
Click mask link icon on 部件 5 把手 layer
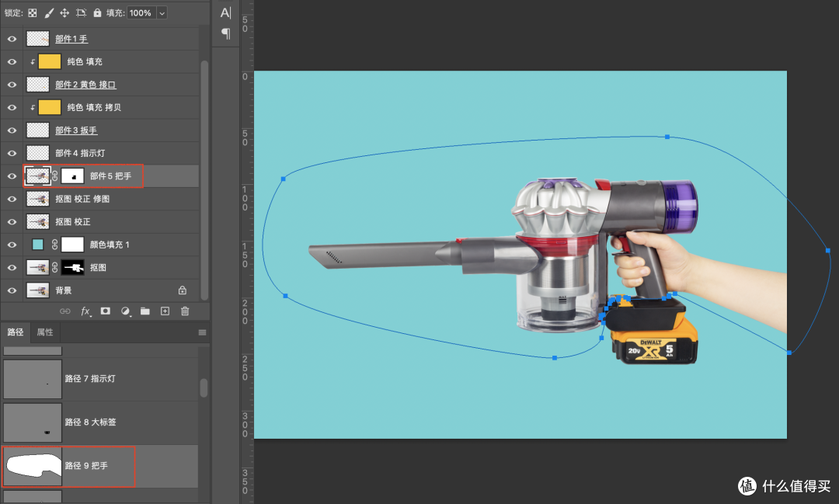pos(54,176)
